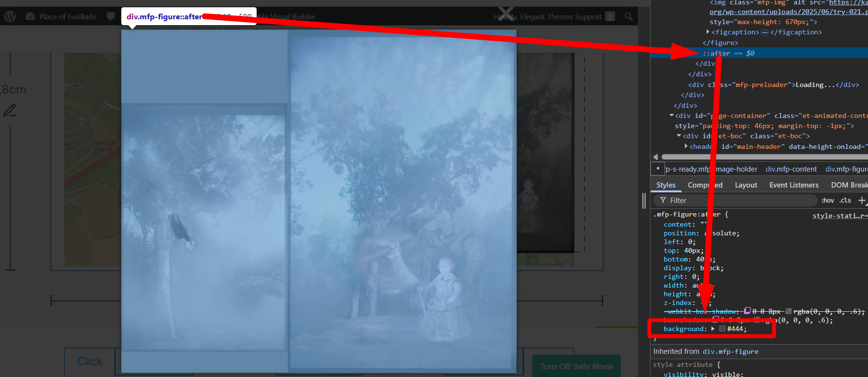Image resolution: width=868 pixels, height=377 pixels.
Task: Click the WordPress logo in admin bar
Action: click(10, 16)
